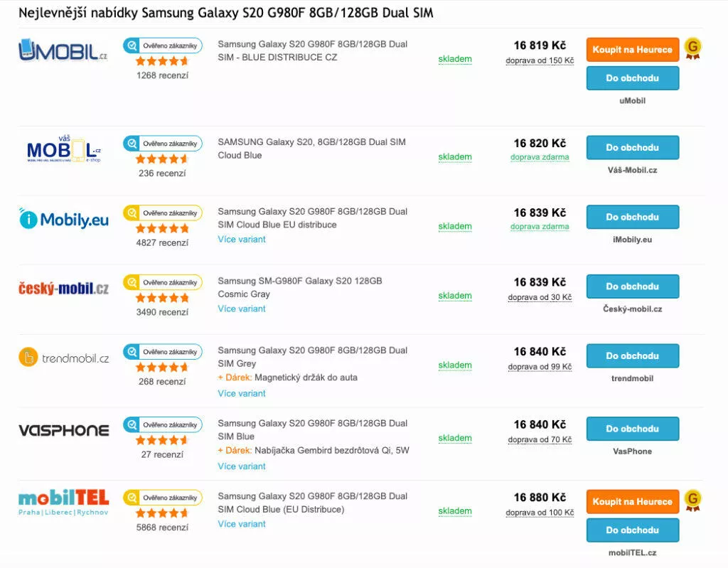
Task: Go to trendmobil shop via Do obchodu
Action: tap(632, 355)
